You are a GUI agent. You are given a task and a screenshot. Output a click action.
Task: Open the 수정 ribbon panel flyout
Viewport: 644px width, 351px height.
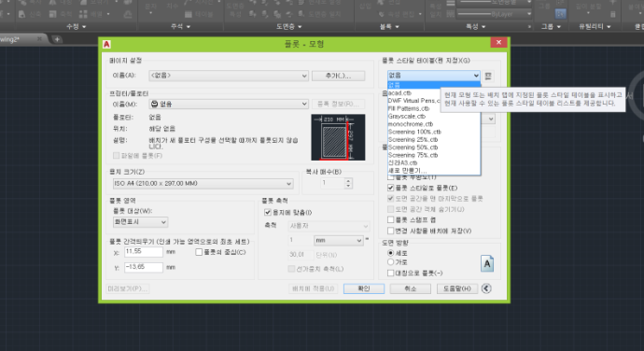point(77,26)
